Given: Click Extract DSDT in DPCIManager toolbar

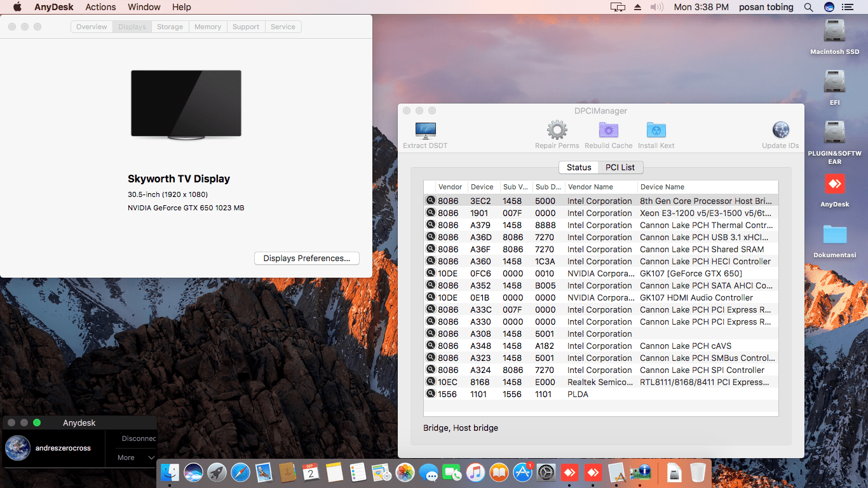Looking at the screenshot, I should pos(425,135).
